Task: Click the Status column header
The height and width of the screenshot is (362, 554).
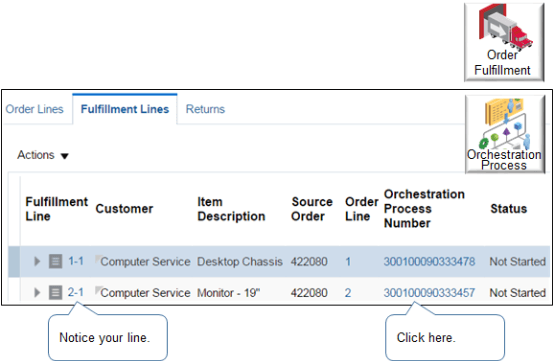Action: click(508, 209)
